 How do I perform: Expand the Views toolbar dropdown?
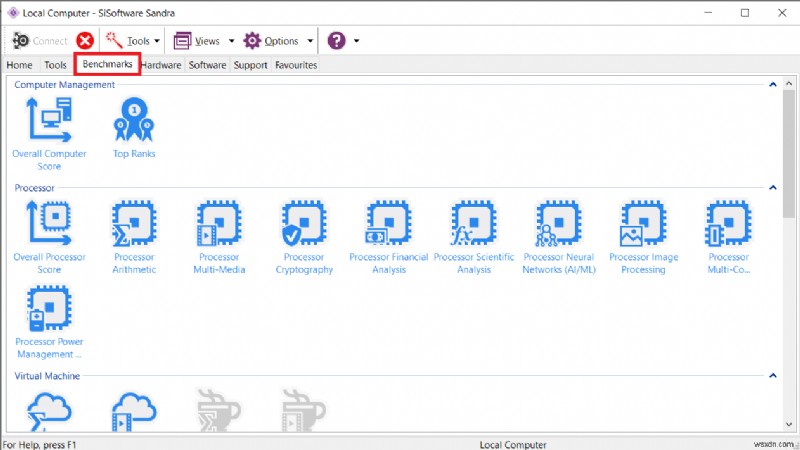204,41
